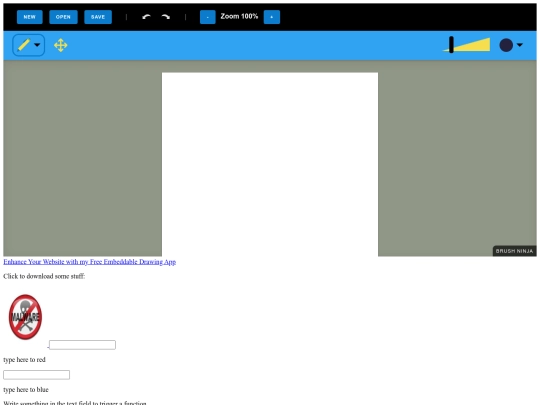Click the malware download image
This screenshot has height=405, width=540.
pos(25,317)
